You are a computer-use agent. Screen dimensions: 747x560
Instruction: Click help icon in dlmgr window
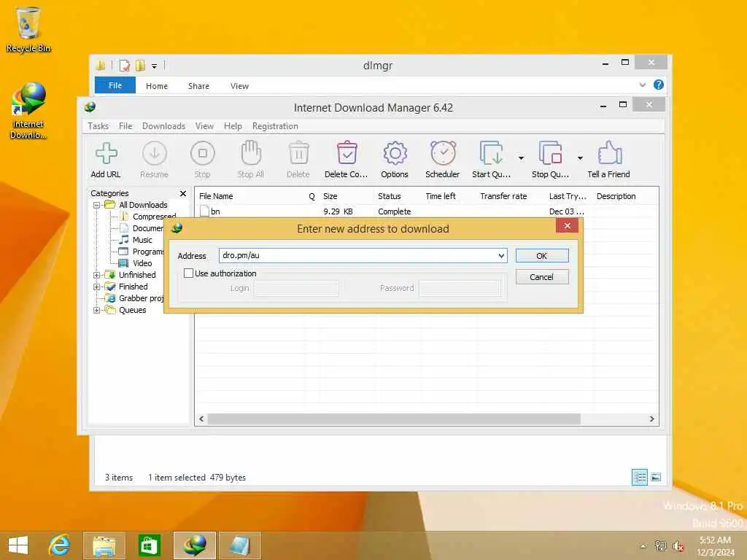[659, 85]
